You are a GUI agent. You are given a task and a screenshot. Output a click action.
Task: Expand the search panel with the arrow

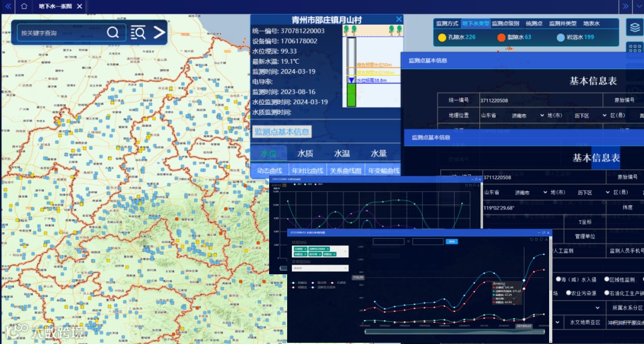[159, 32]
